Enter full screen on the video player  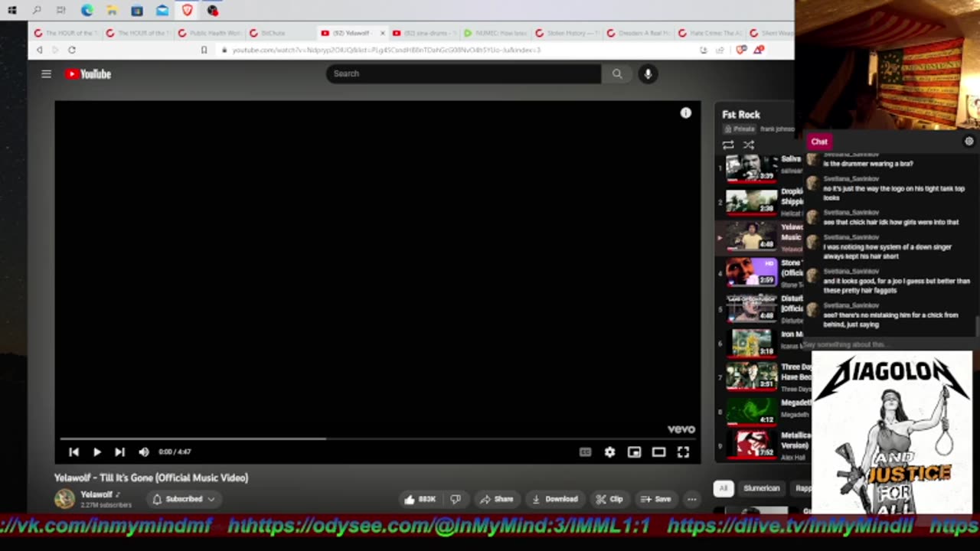(683, 452)
